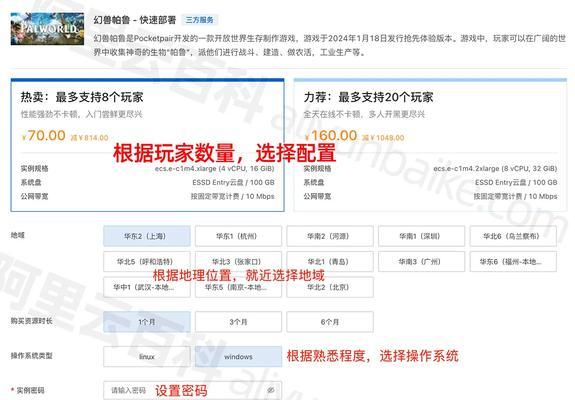Image resolution: width=575 pixels, height=400 pixels.
Task: Click ecs.e-c1m4.2xlarge (8 vCPU, 32 GiB) spec
Action: tap(495, 169)
